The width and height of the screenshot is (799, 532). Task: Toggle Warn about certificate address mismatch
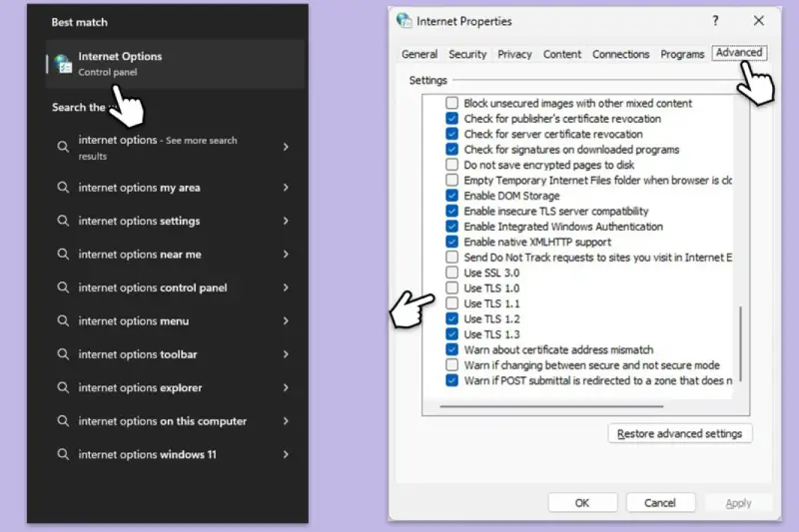(451, 349)
